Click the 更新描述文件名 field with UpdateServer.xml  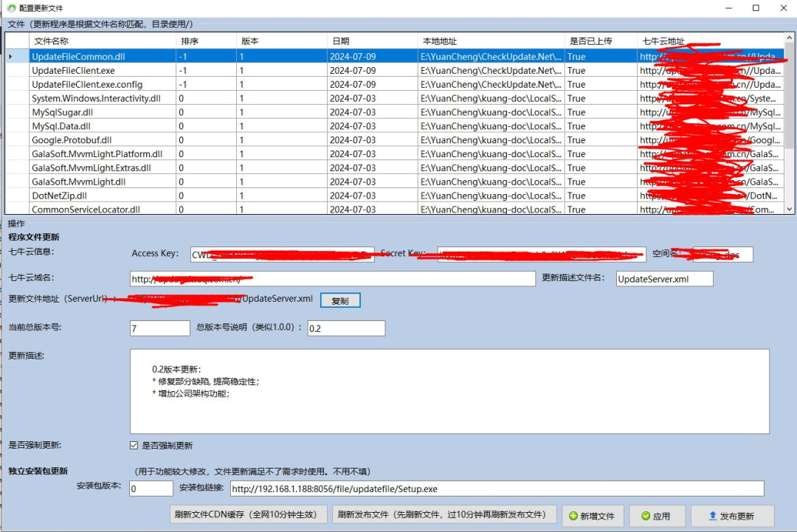664,278
